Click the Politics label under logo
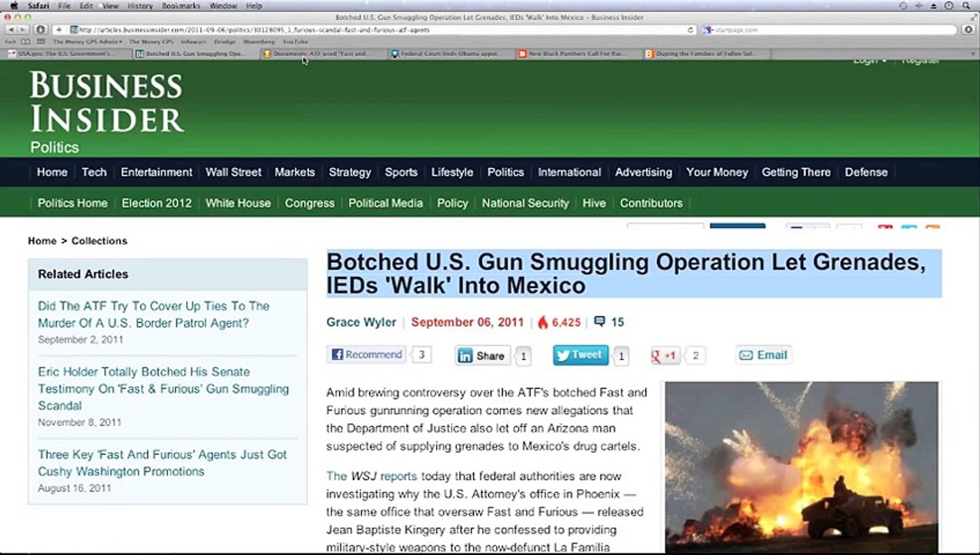Viewport: 980px width, 555px height. (55, 147)
